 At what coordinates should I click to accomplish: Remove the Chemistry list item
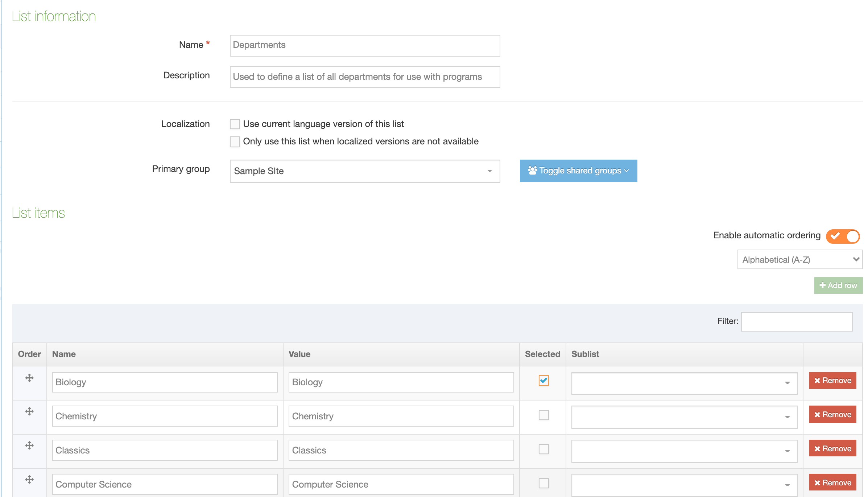pyautogui.click(x=832, y=415)
